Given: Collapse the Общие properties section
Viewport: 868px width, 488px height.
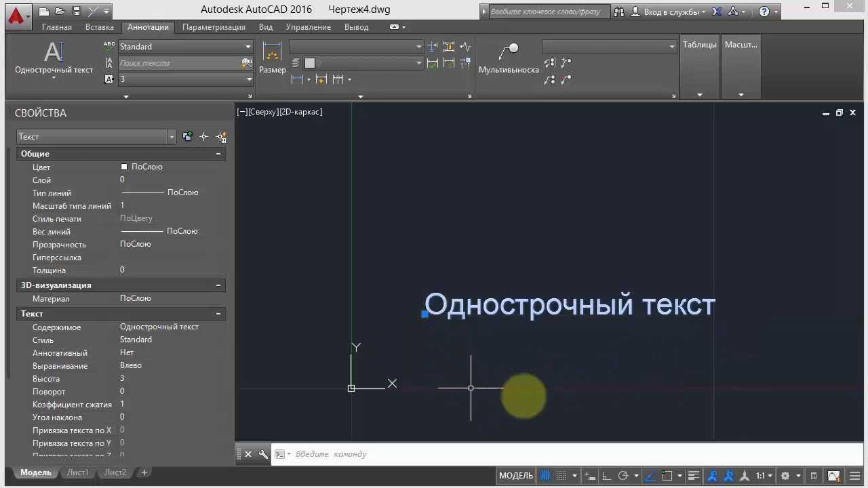Looking at the screenshot, I should pos(218,154).
